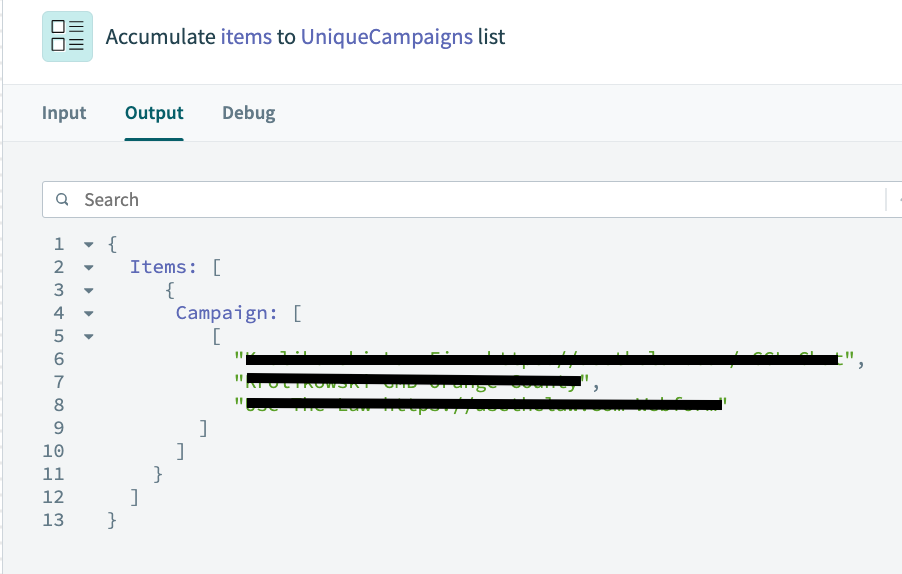This screenshot has height=574, width=902.
Task: Click the 'items' datapill link in title
Action: click(246, 38)
